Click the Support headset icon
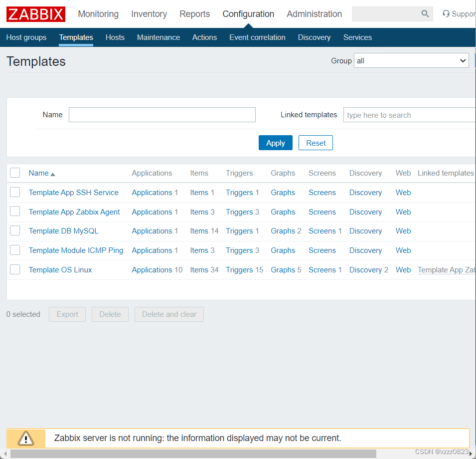This screenshot has height=459, width=476. tap(446, 14)
